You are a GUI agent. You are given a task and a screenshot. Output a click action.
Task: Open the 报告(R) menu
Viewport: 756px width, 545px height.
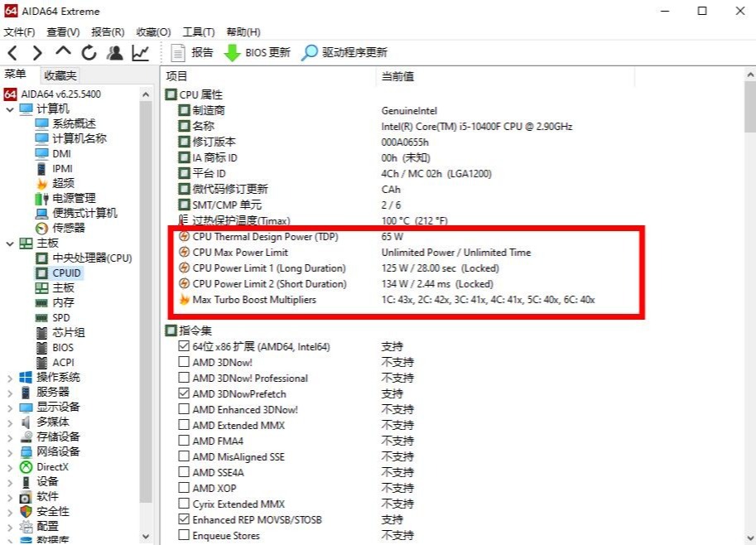[108, 32]
